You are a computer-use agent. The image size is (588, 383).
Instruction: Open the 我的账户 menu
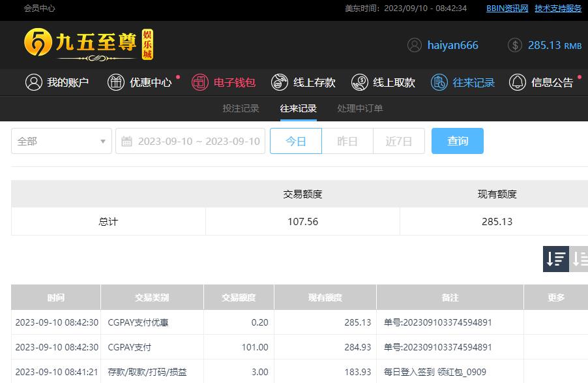coord(57,82)
